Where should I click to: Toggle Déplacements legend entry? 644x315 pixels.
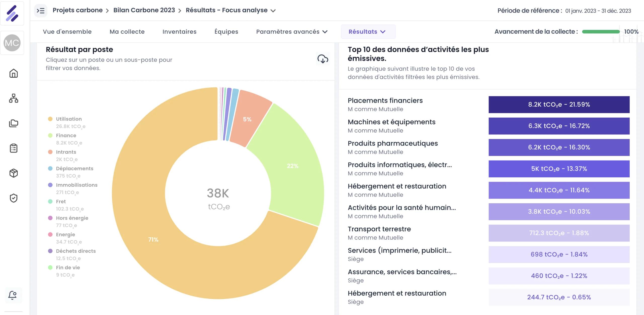[70, 172]
